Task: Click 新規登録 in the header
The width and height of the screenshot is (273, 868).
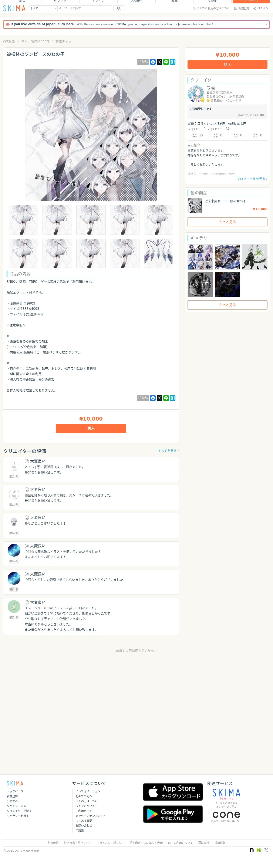Action: tap(242, 9)
